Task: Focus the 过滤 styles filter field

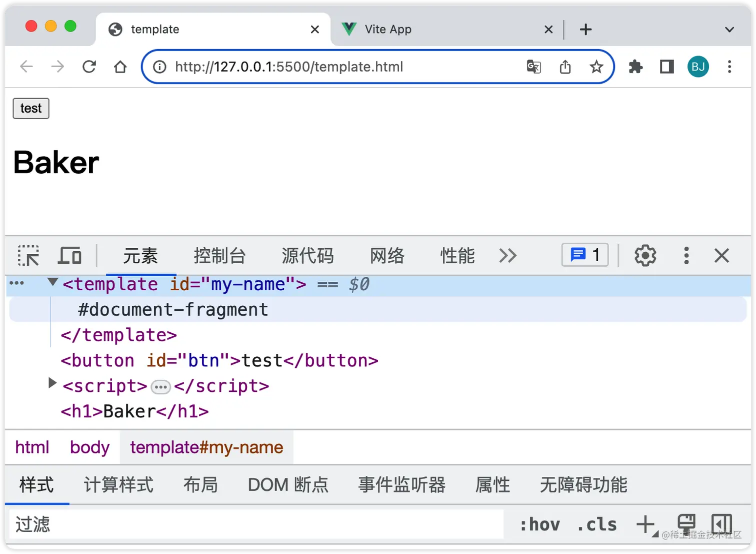Action: (256, 524)
